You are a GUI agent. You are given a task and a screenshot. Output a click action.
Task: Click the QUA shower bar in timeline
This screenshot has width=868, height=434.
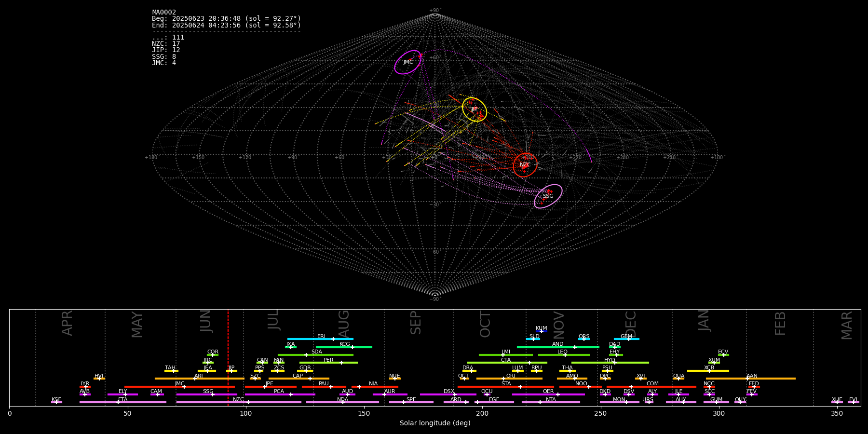678,379
